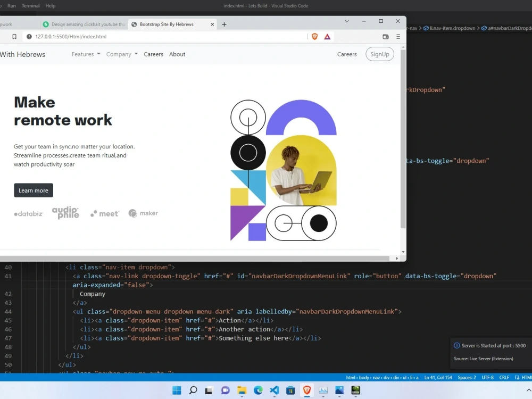This screenshot has height=399, width=532.
Task: Open a new browser tab with plus button
Action: 225,24
